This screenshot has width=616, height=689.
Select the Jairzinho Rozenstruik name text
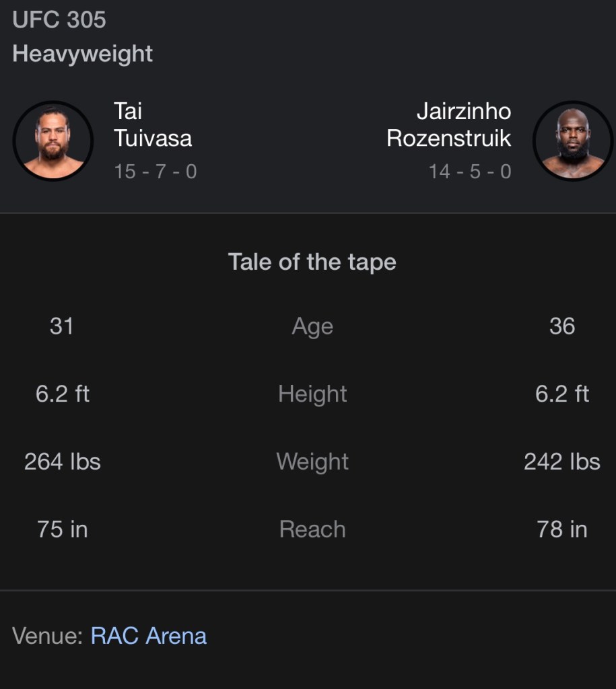tap(449, 124)
